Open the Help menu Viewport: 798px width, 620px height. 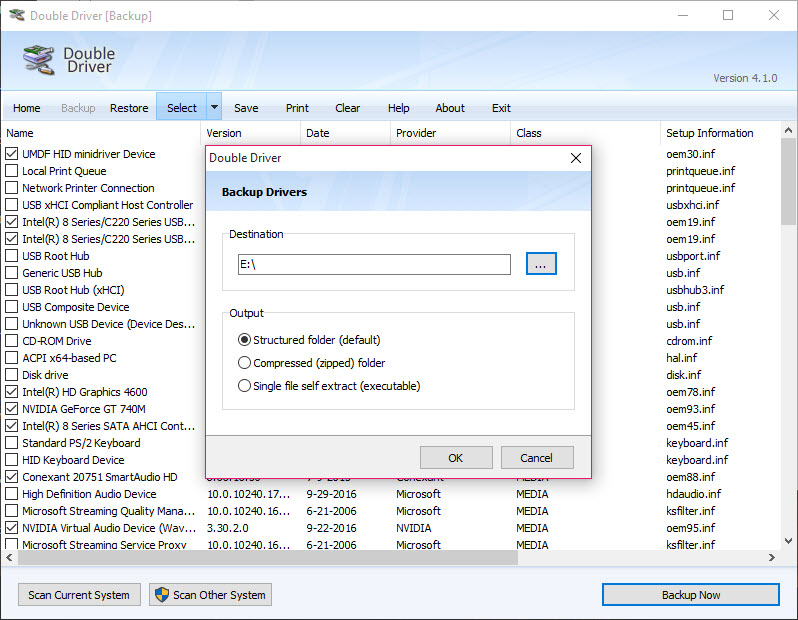click(398, 108)
